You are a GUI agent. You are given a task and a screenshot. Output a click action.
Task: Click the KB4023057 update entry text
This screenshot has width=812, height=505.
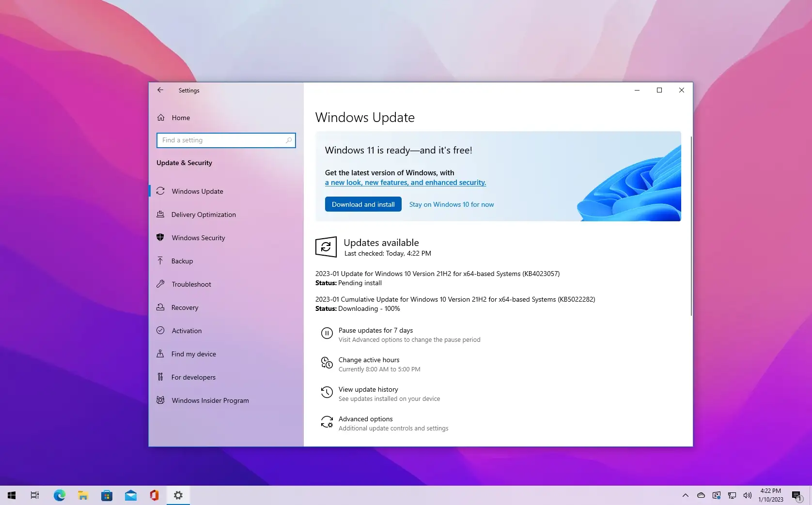click(x=437, y=274)
